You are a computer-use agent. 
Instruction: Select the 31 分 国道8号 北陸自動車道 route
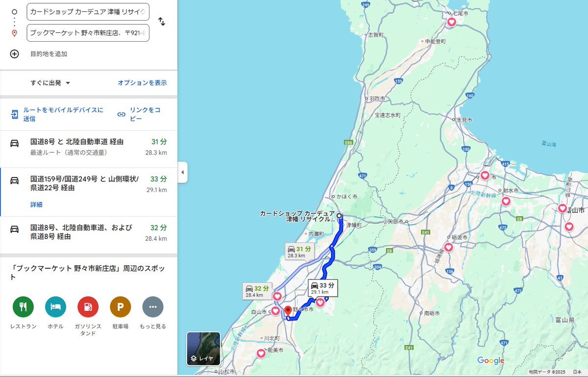coord(89,147)
